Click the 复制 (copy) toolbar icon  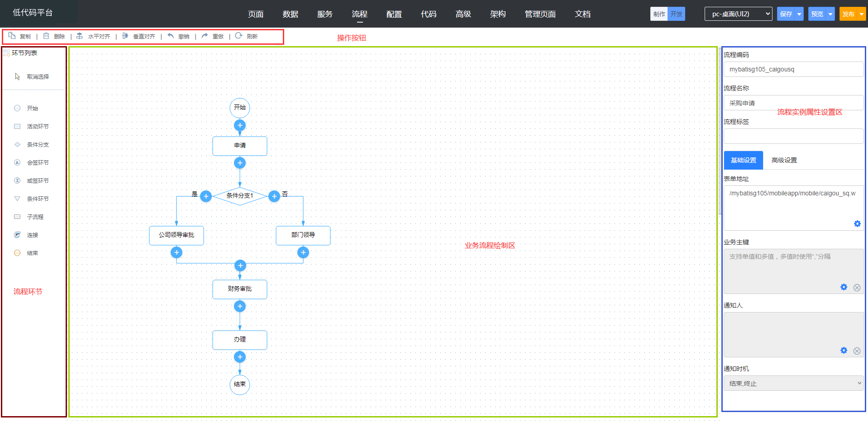point(12,36)
